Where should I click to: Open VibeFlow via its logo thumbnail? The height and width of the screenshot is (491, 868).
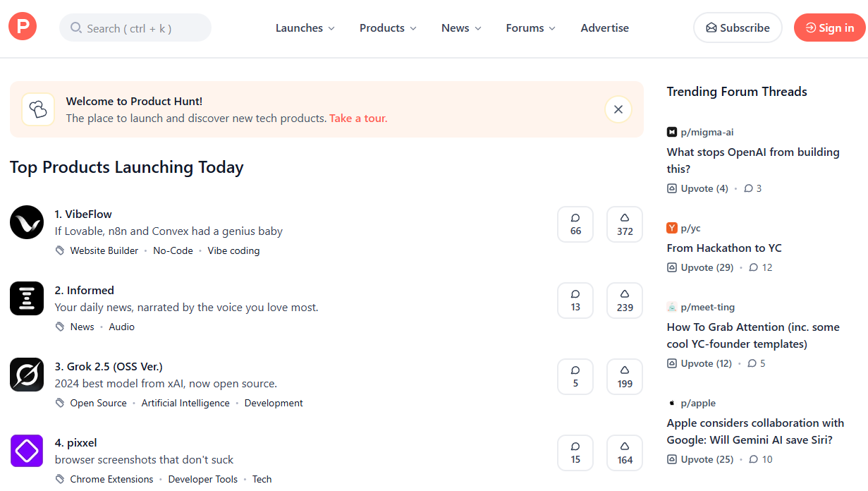point(26,222)
